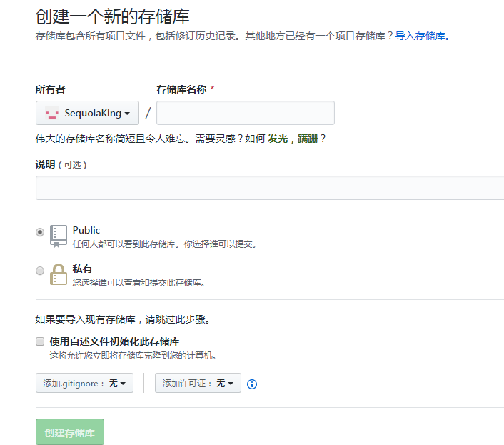The image size is (504, 445).
Task: Focus the 存储库名称 input field
Action: click(x=246, y=113)
